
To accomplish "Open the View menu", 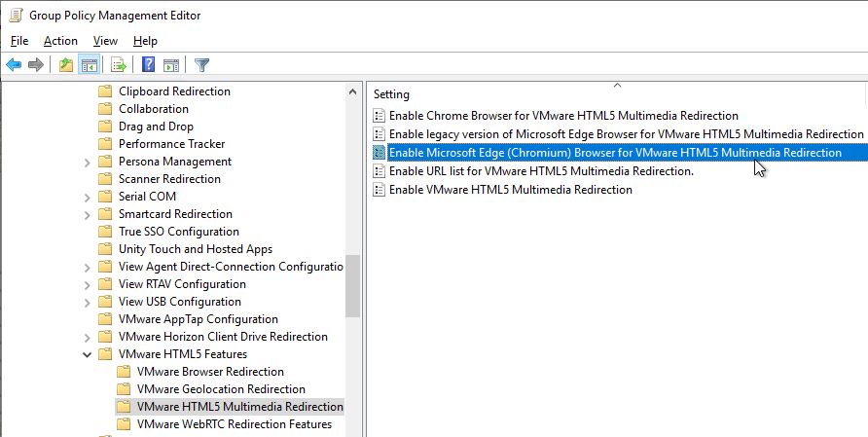I will tap(105, 41).
